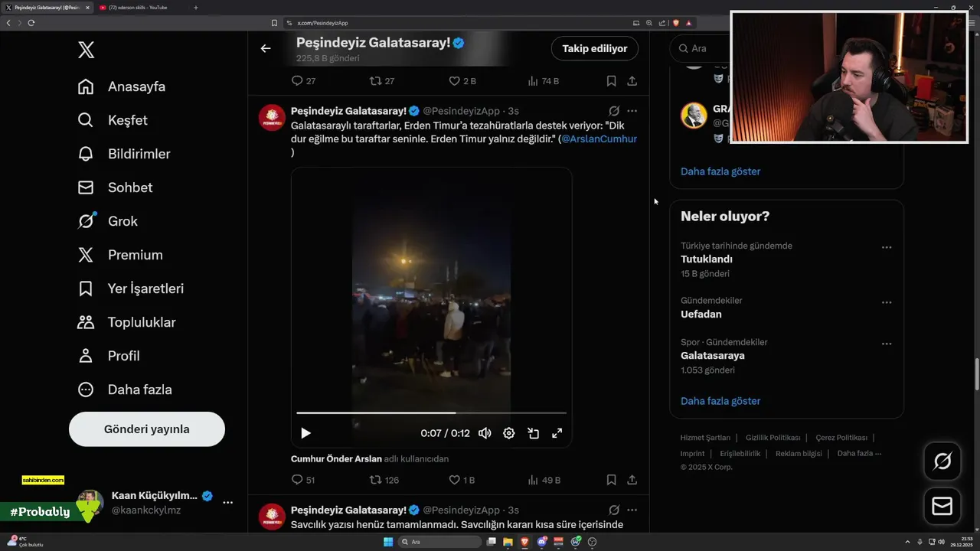Image resolution: width=980 pixels, height=551 pixels.
Task: Click Daha fazla göster under suggested accounts
Action: (x=720, y=171)
